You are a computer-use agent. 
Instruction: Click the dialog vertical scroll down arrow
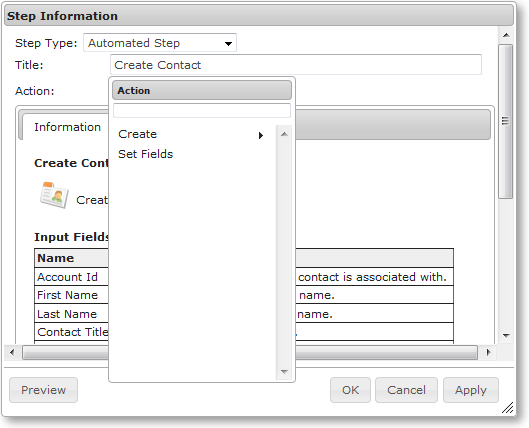(506, 335)
